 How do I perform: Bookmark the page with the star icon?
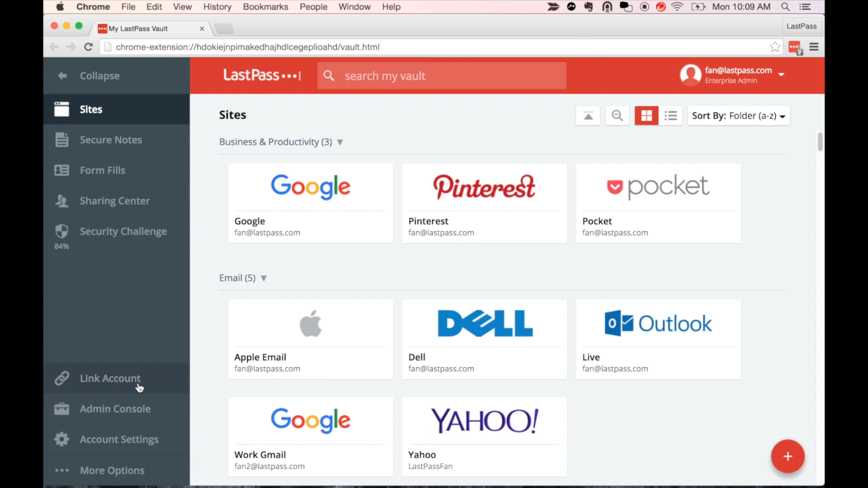pos(775,47)
